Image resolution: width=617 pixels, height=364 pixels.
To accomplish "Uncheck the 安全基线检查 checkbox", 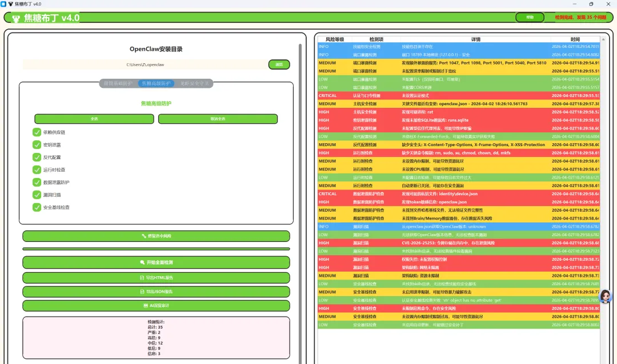I will (x=37, y=207).
